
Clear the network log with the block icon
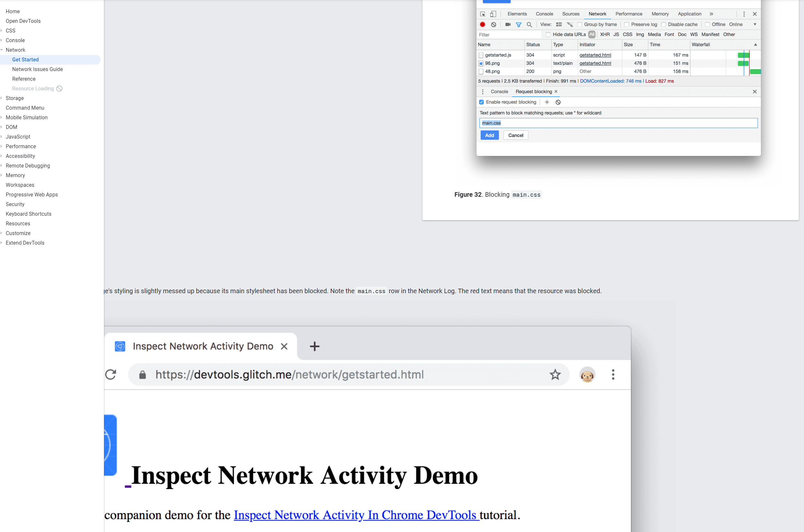(x=494, y=24)
